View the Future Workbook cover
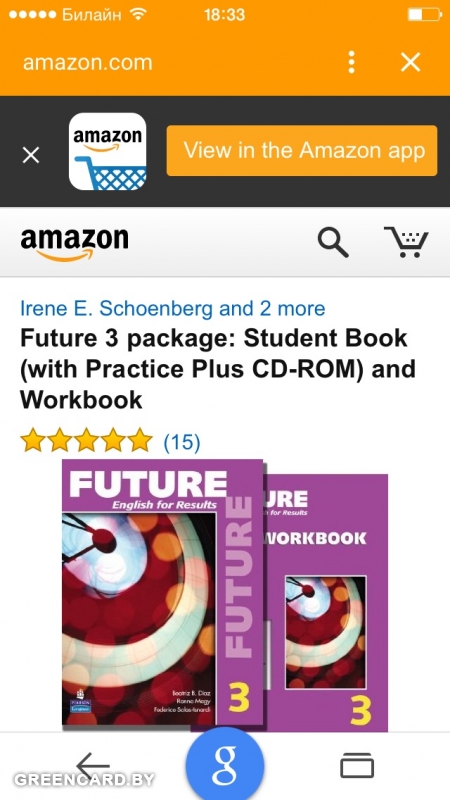The width and height of the screenshot is (450, 800). coord(326,602)
